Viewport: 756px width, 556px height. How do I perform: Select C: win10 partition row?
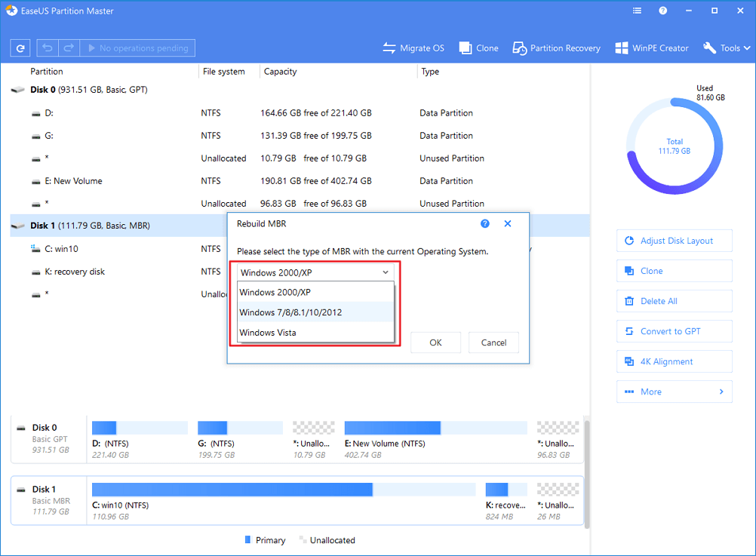[x=118, y=249]
